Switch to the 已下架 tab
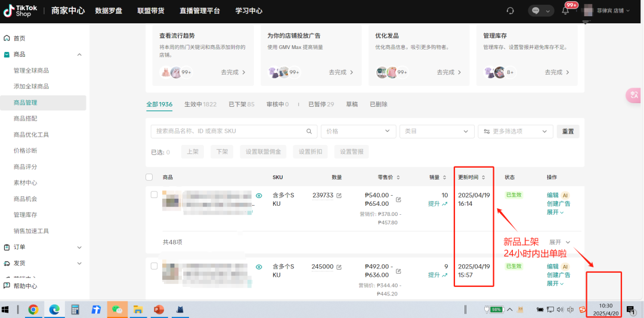The width and height of the screenshot is (644, 318). (241, 104)
